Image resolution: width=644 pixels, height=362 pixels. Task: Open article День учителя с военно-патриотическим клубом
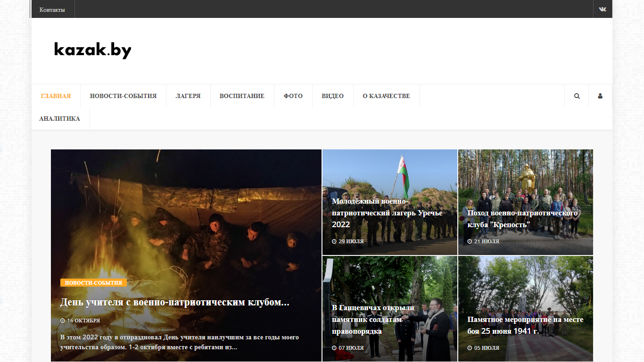tap(175, 302)
